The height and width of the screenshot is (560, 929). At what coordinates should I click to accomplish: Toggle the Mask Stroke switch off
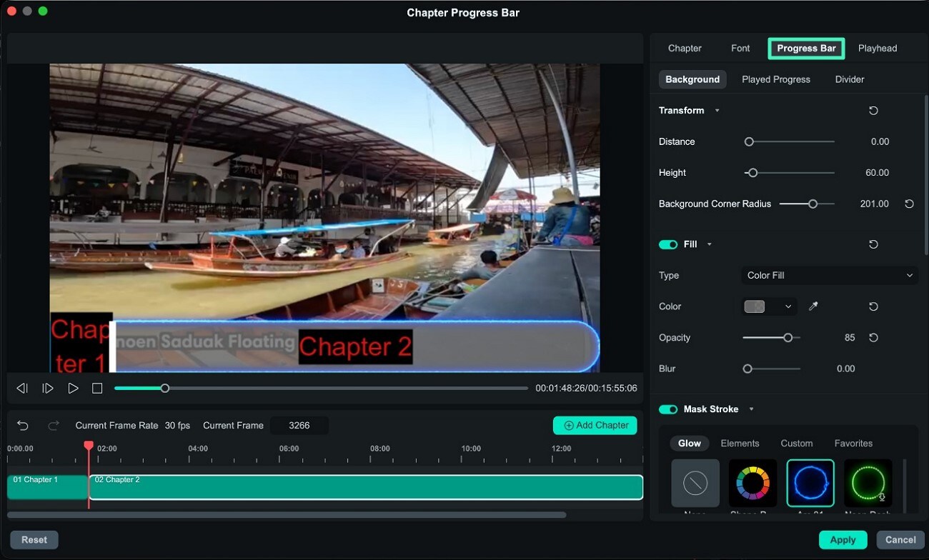(x=668, y=409)
